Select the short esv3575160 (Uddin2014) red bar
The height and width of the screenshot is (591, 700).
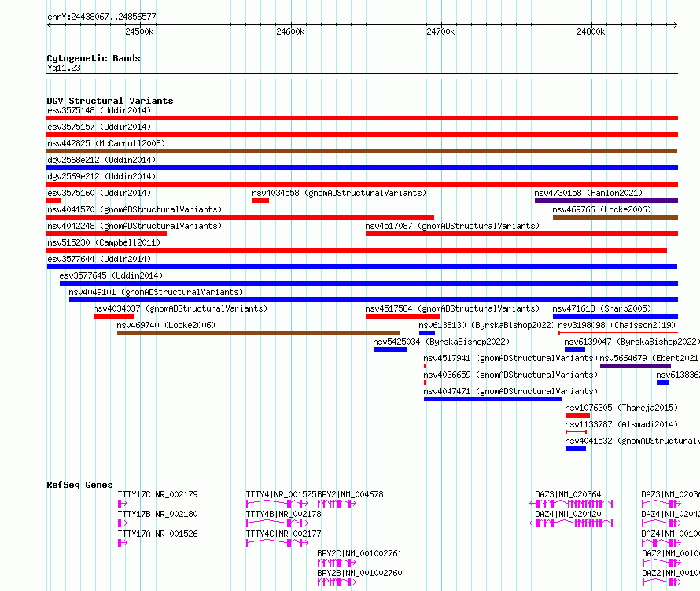point(53,201)
